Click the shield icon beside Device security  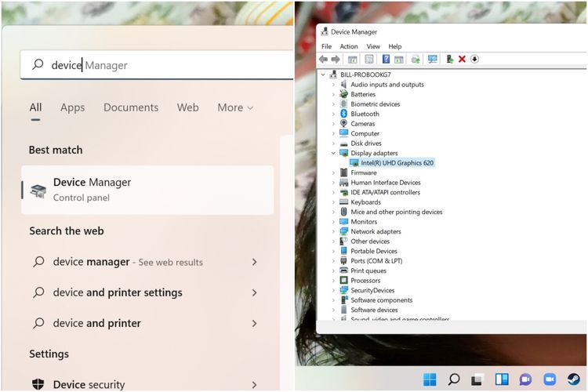pos(38,384)
